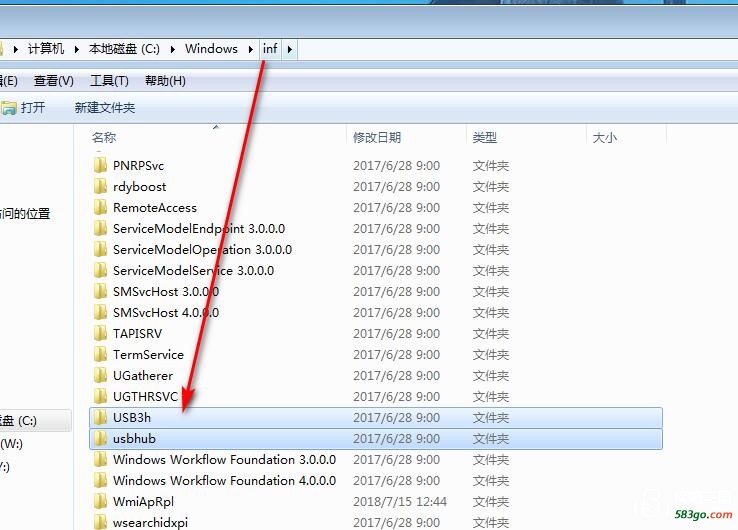Click the wsearchidxpi folder icon
Viewport: 738px width, 530px height.
pos(100,522)
